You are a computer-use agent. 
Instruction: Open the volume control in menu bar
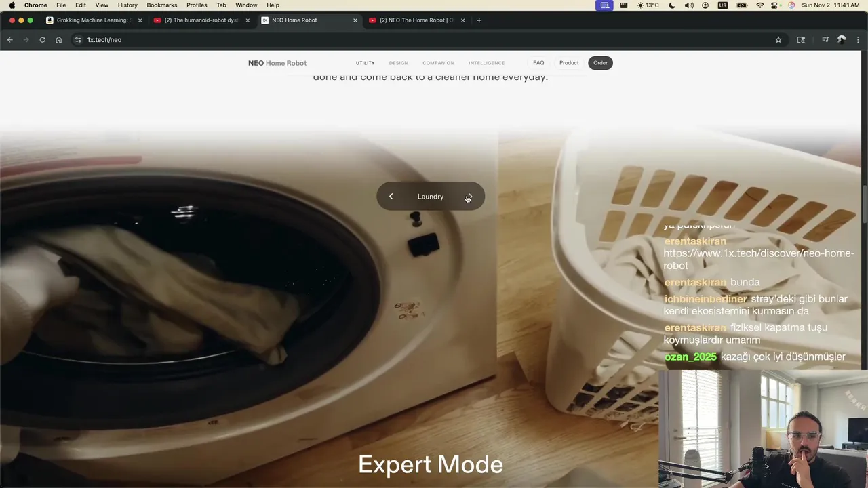click(689, 5)
